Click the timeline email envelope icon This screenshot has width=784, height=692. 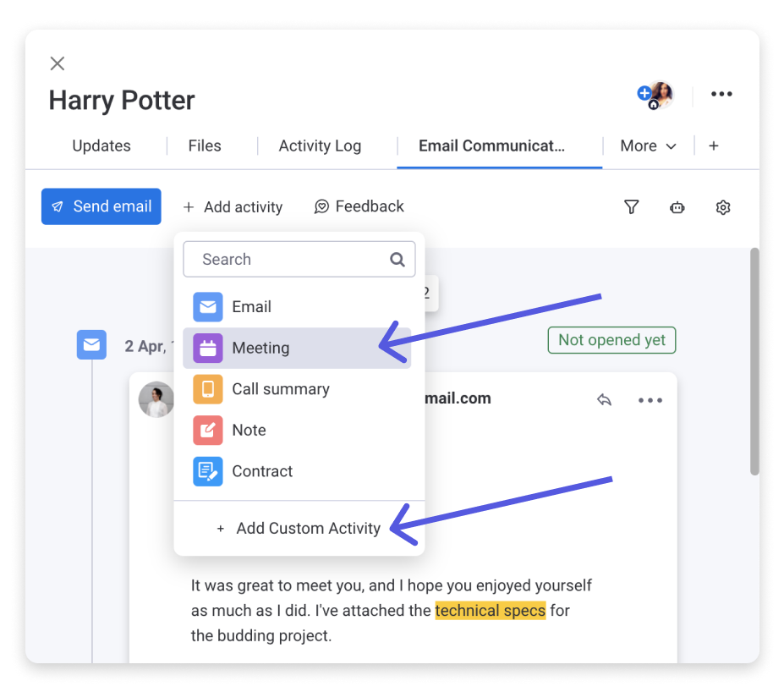point(91,344)
